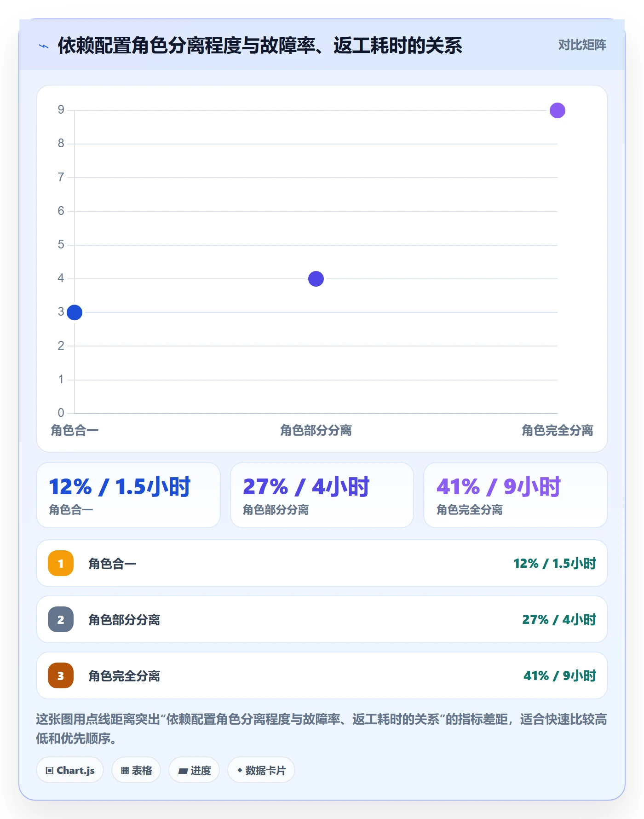Image resolution: width=644 pixels, height=819 pixels.
Task: Click the 表格 tag
Action: pyautogui.click(x=136, y=770)
